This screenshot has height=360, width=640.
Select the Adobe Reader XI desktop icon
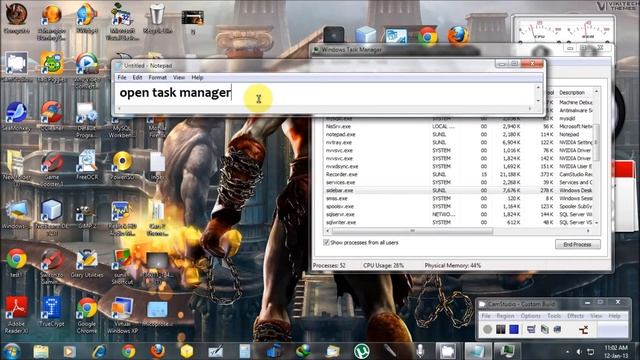(x=16, y=314)
